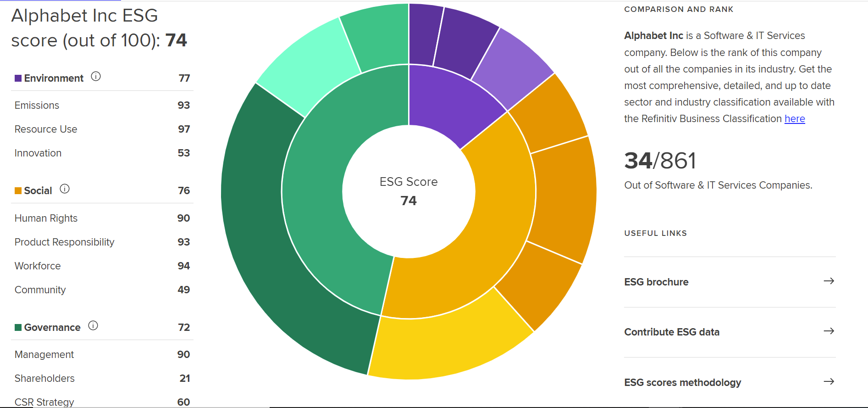Click the arrow icon for ESG brochure

(x=829, y=281)
